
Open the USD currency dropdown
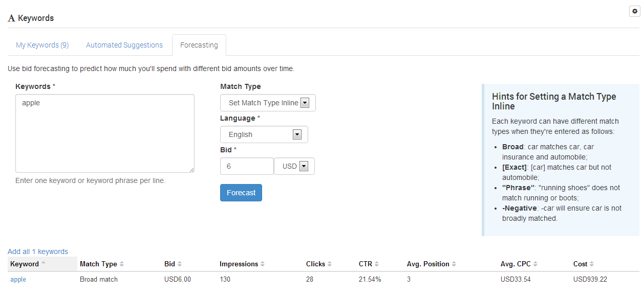(294, 166)
